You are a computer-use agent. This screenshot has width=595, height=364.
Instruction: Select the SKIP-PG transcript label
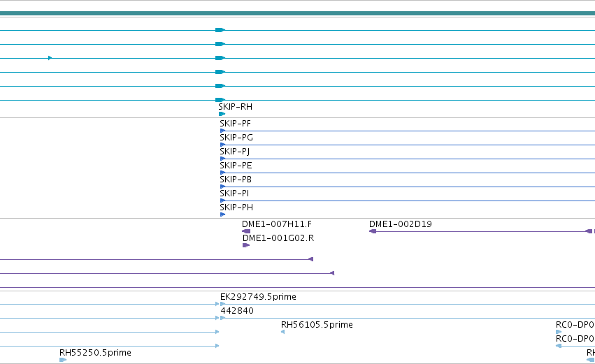[x=236, y=138]
